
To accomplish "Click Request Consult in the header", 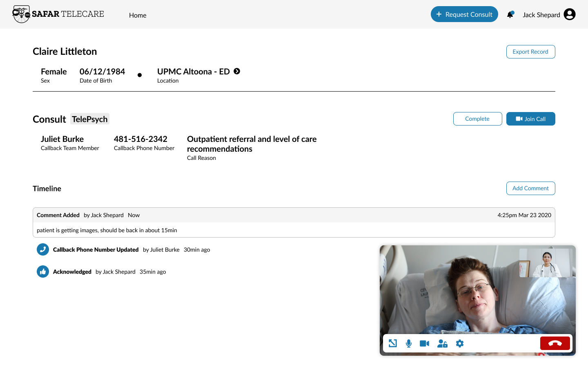I will pos(464,14).
